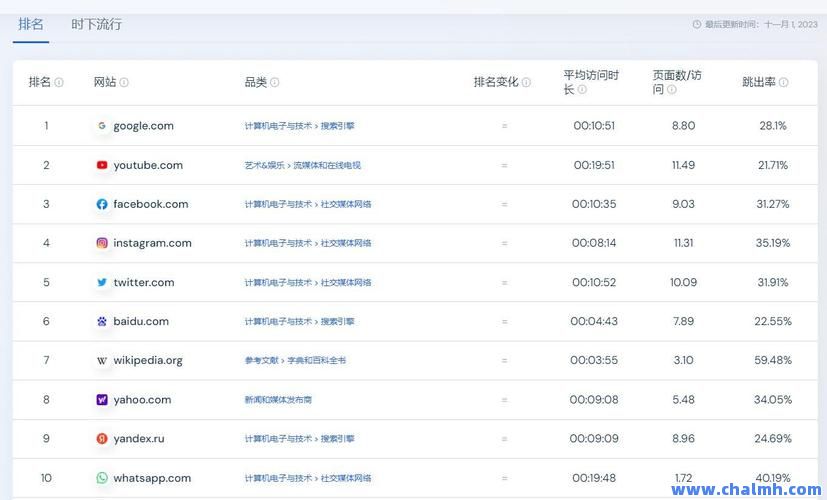This screenshot has height=500, width=827.
Task: Click the Facebook favicon in row 3
Action: (102, 204)
